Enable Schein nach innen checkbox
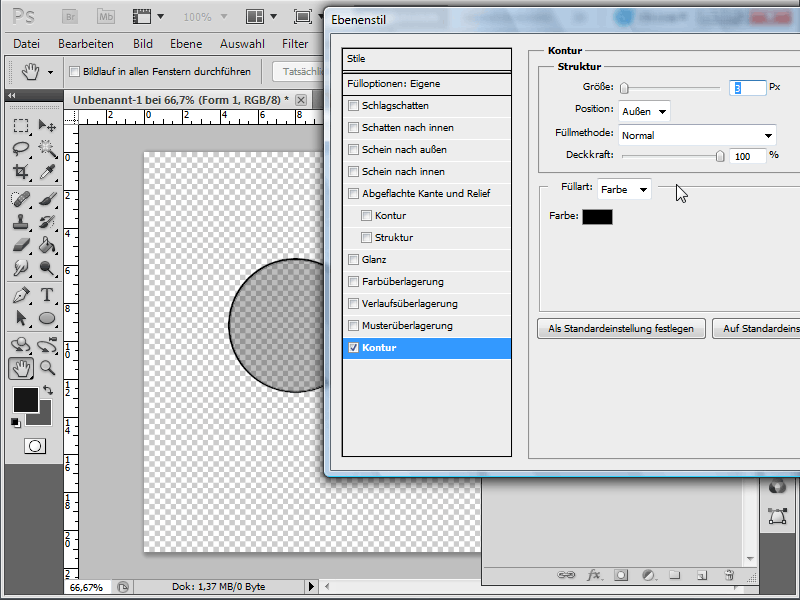Screen dimensions: 800x600 (x=353, y=171)
